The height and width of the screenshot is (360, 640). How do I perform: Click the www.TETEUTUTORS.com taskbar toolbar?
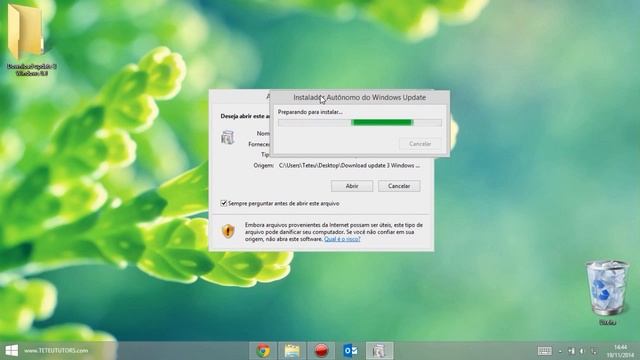click(56, 350)
